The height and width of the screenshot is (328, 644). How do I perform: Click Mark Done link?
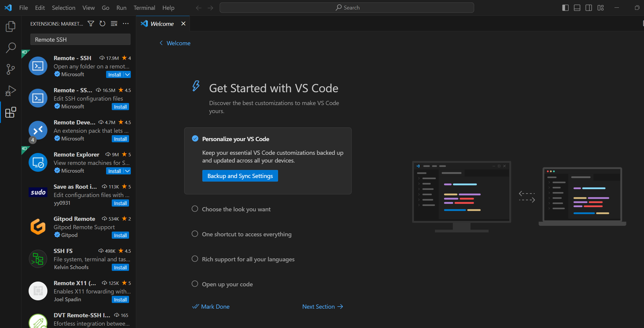(211, 307)
